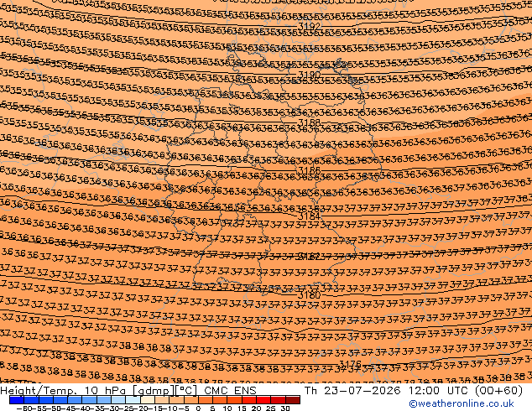Pick the red swatch between 20 and 25
This screenshot has height=411, width=532.
pos(263,400)
